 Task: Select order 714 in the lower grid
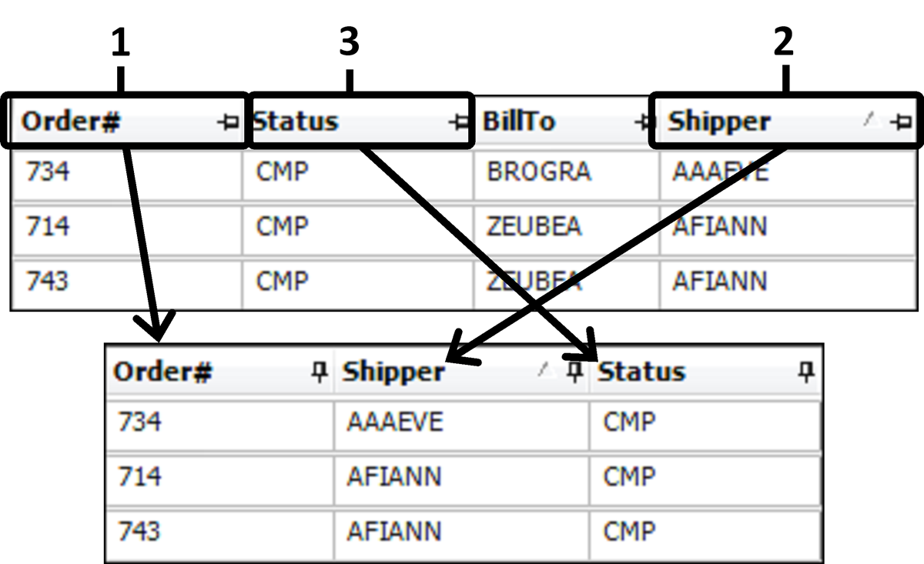point(139,477)
